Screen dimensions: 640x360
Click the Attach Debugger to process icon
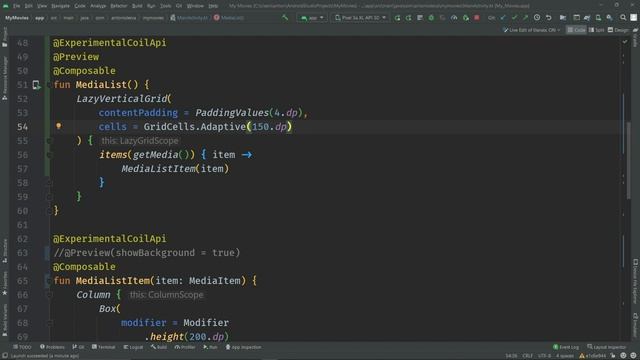pyautogui.click(x=465, y=18)
